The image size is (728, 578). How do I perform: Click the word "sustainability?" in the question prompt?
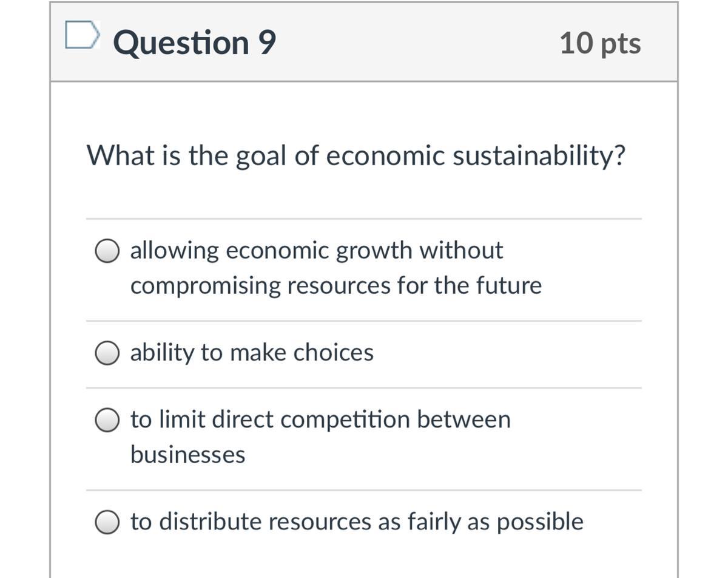[539, 155]
